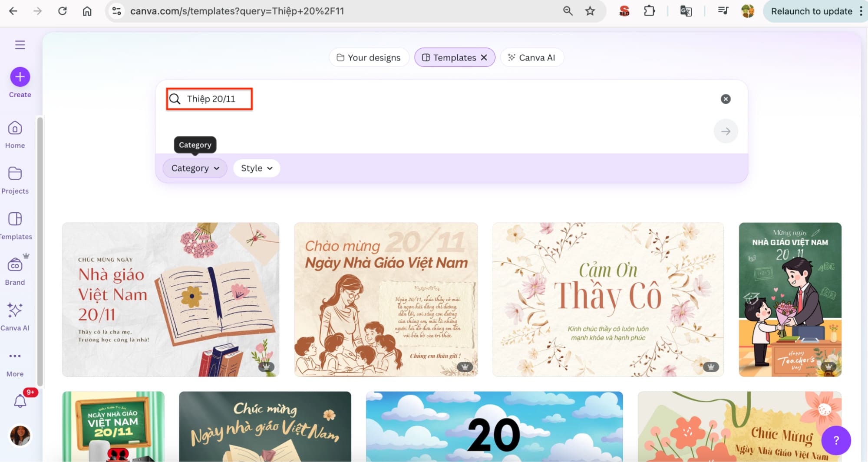Switch to the Your designs tab

pyautogui.click(x=369, y=58)
